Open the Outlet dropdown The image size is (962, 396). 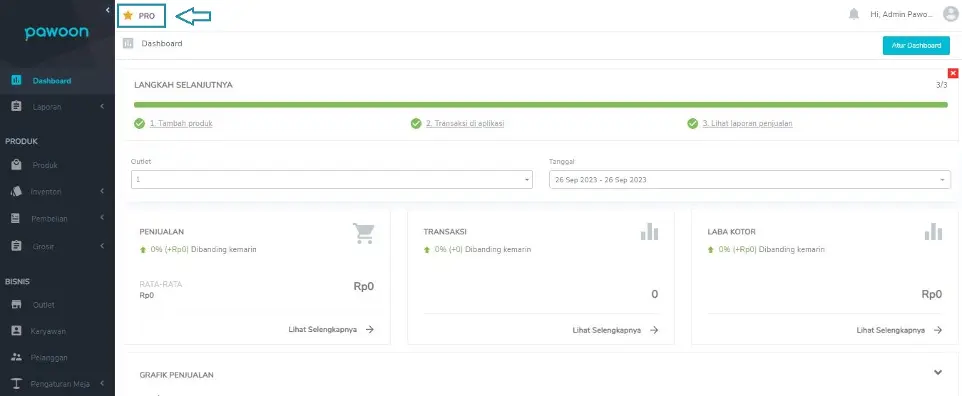[x=332, y=179]
